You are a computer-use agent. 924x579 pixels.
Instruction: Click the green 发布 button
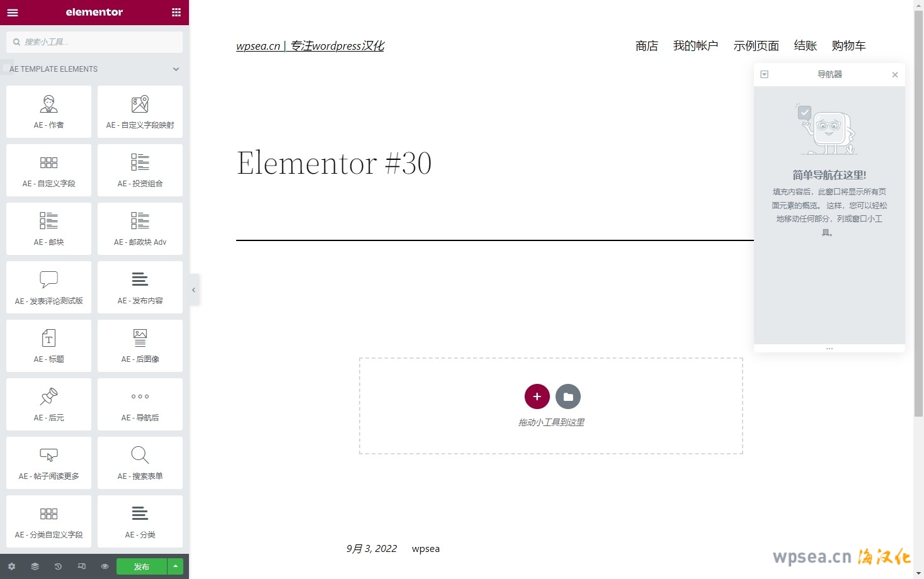pos(142,566)
